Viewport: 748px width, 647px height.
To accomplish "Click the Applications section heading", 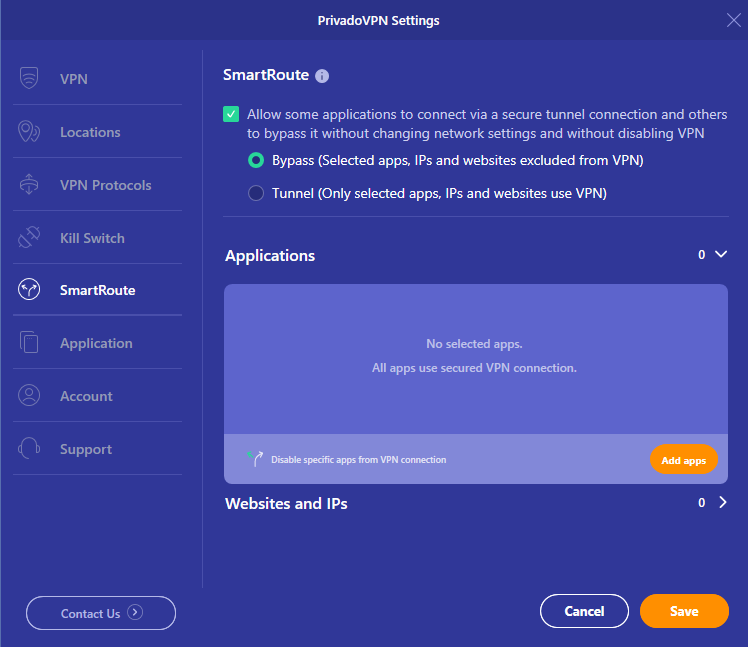I will 270,256.
